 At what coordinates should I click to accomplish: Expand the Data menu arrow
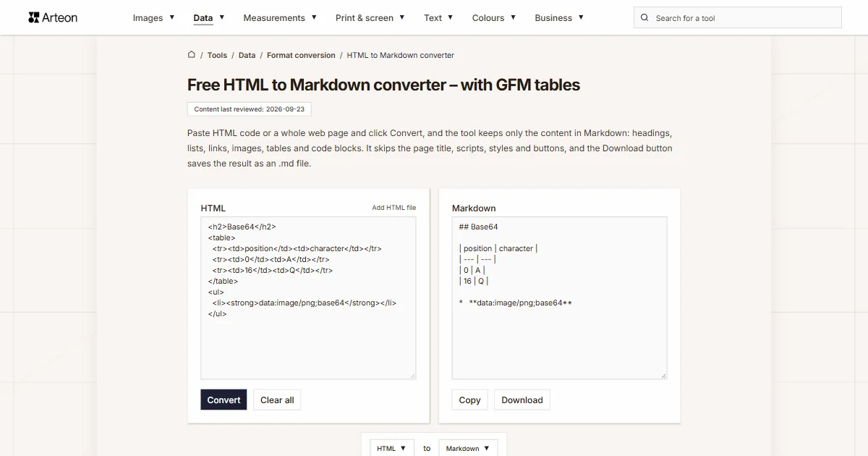coord(222,17)
